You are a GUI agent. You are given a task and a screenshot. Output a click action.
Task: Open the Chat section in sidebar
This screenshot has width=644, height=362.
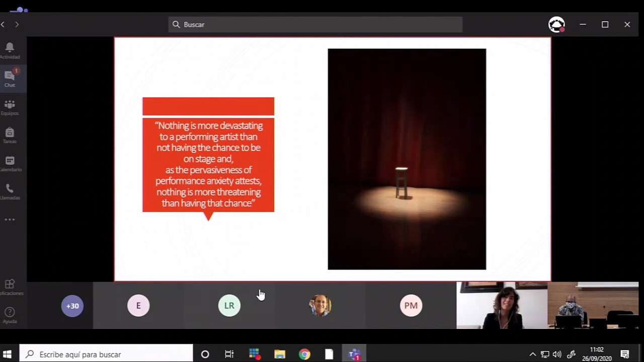[10, 78]
